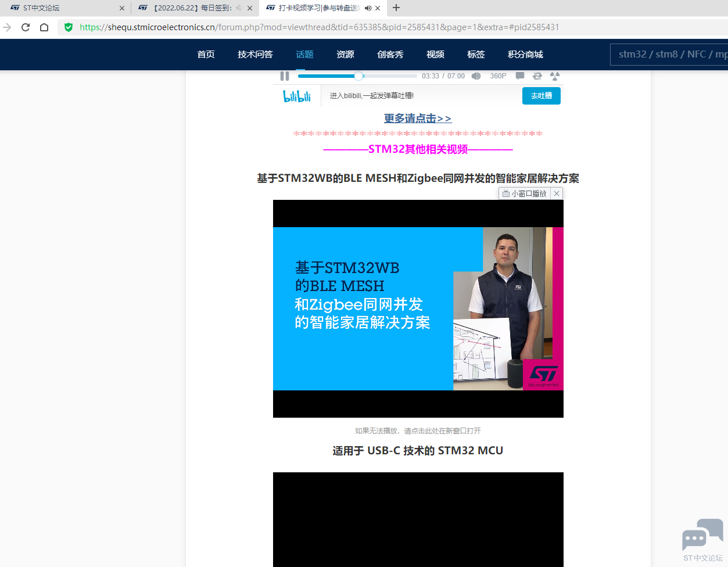
Task: Open the 360P quality selector
Action: 498,76
